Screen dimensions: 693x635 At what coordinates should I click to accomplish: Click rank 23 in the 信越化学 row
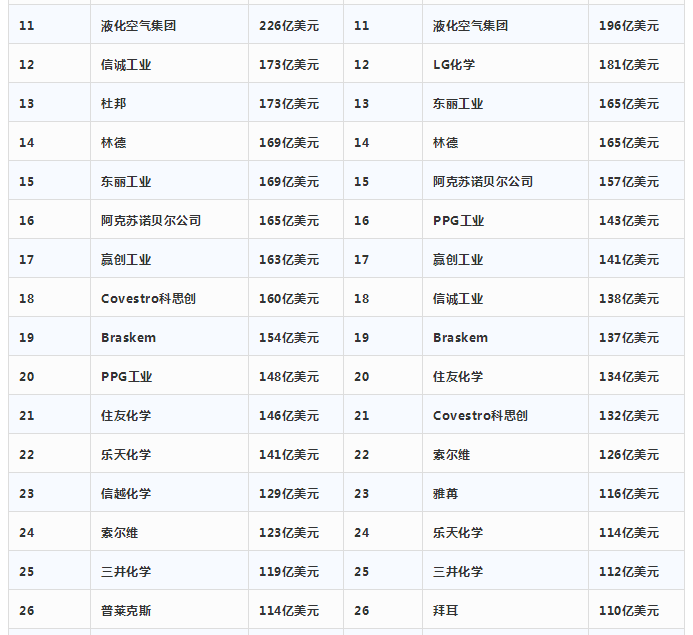pos(27,494)
